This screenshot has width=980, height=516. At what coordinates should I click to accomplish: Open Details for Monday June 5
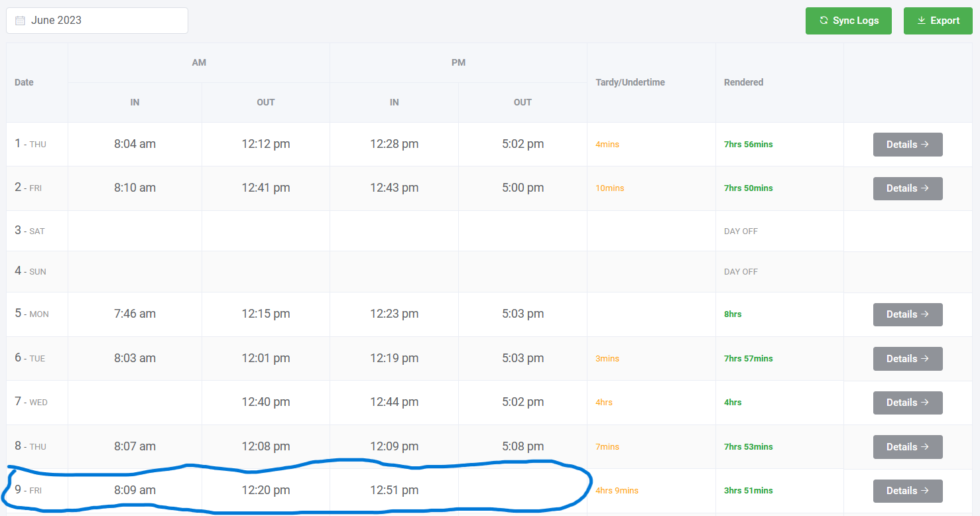click(907, 314)
